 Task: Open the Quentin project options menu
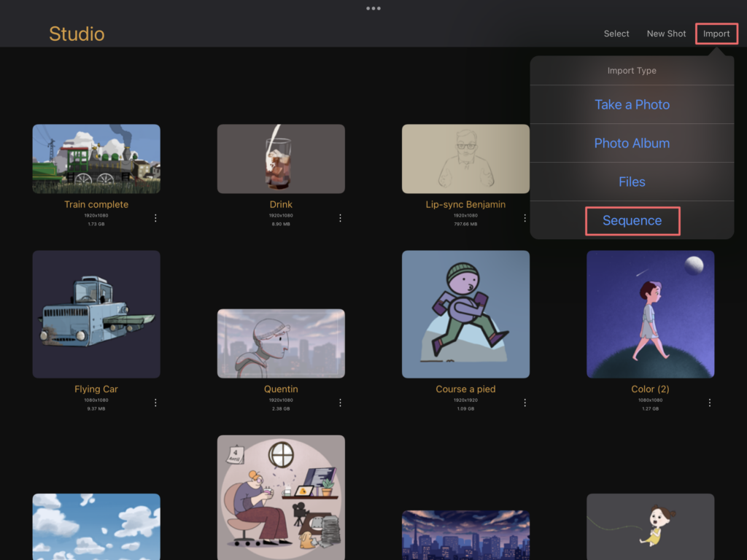point(339,402)
